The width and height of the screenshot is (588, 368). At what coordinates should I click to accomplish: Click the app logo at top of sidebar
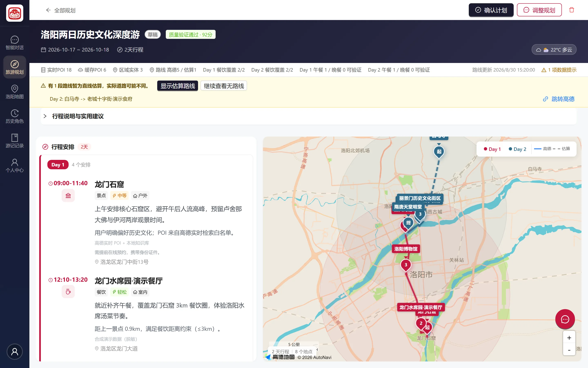point(14,13)
